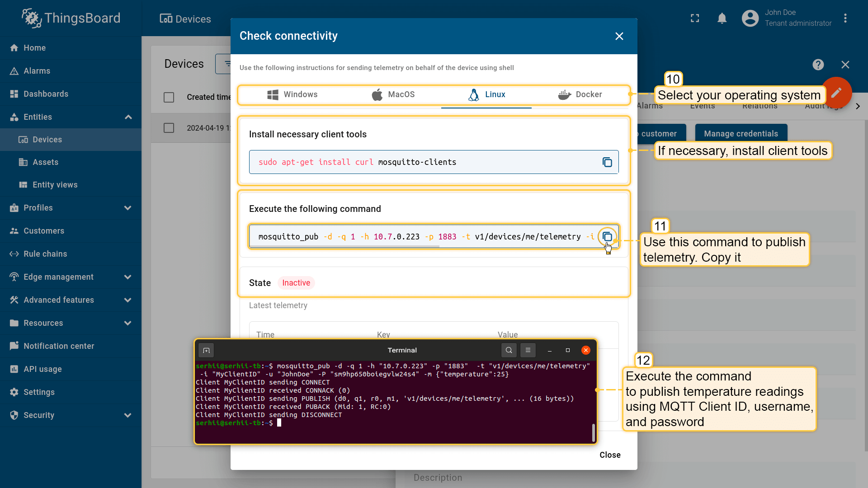Copy the mosquitto_pub telemetry command
Viewport: 868px width, 488px height.
pyautogui.click(x=607, y=237)
